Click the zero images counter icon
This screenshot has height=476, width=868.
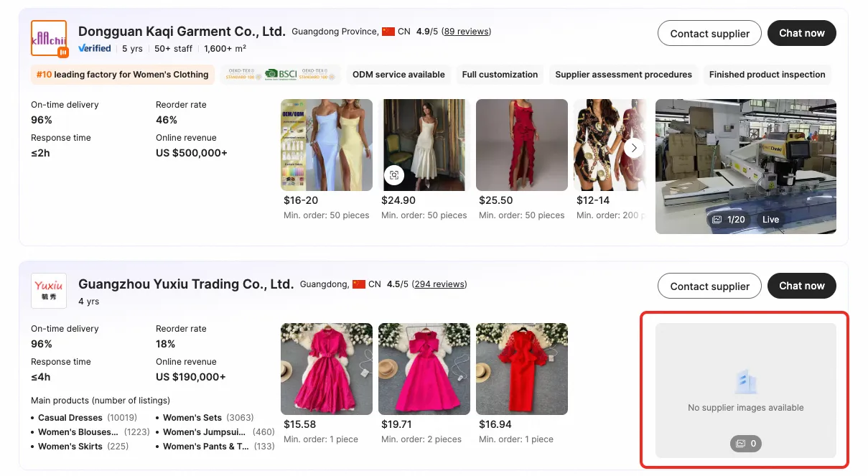[745, 444]
